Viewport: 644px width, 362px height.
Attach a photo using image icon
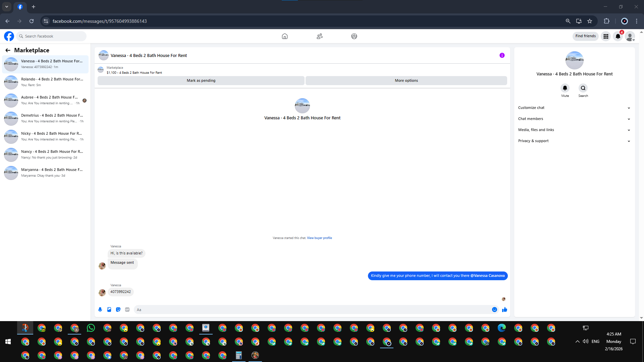109,310
